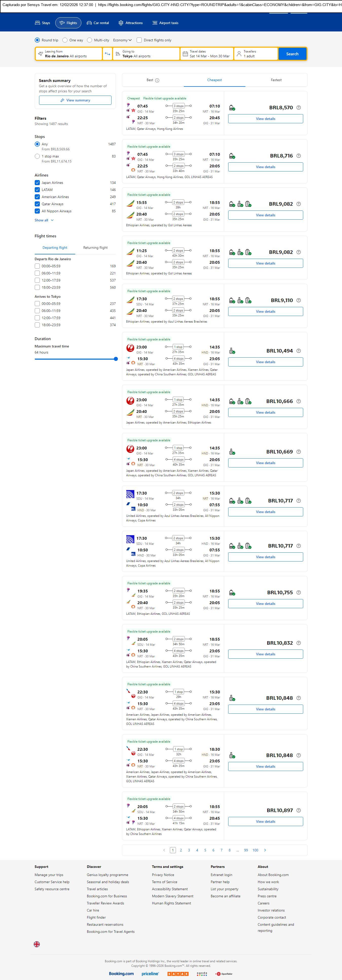Click the calendar icon in Travel dates field

coord(185,54)
